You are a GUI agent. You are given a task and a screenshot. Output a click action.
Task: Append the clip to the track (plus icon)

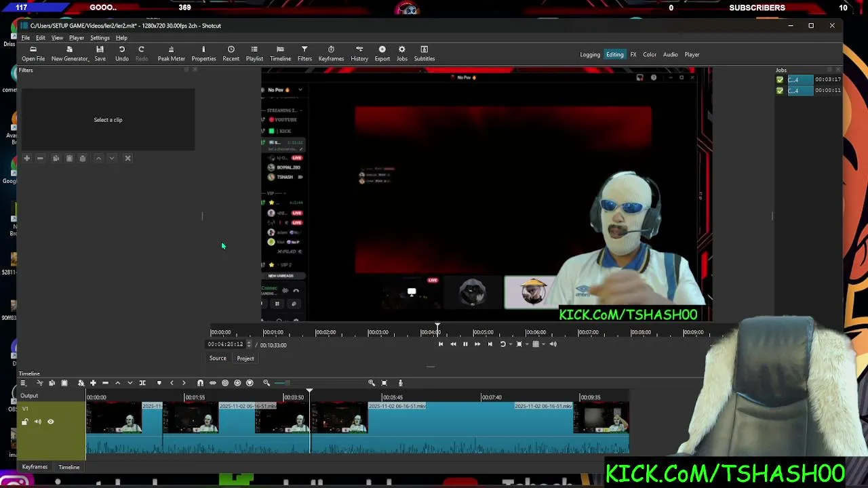93,383
